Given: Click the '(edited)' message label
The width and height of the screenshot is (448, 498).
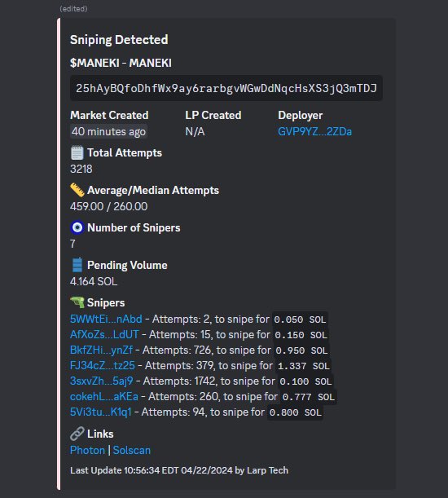Looking at the screenshot, I should click(73, 9).
